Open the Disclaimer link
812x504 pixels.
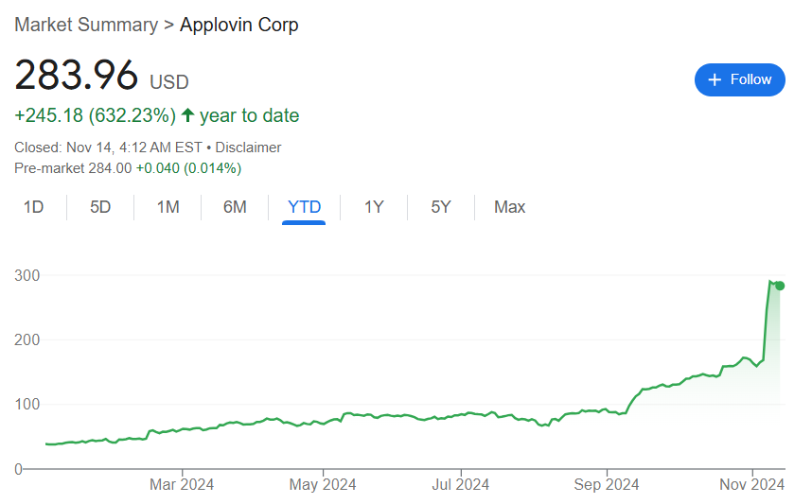(x=249, y=148)
